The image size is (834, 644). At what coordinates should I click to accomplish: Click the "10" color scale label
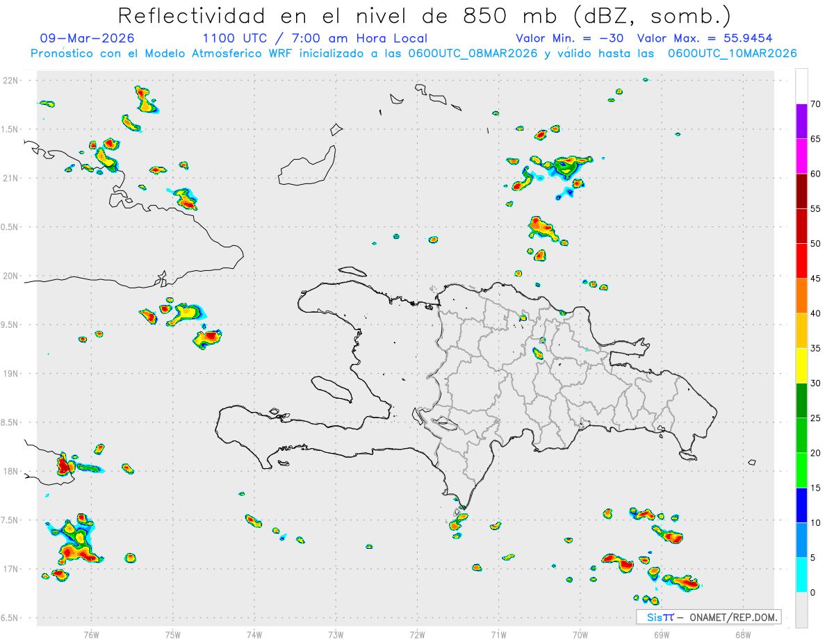point(816,523)
